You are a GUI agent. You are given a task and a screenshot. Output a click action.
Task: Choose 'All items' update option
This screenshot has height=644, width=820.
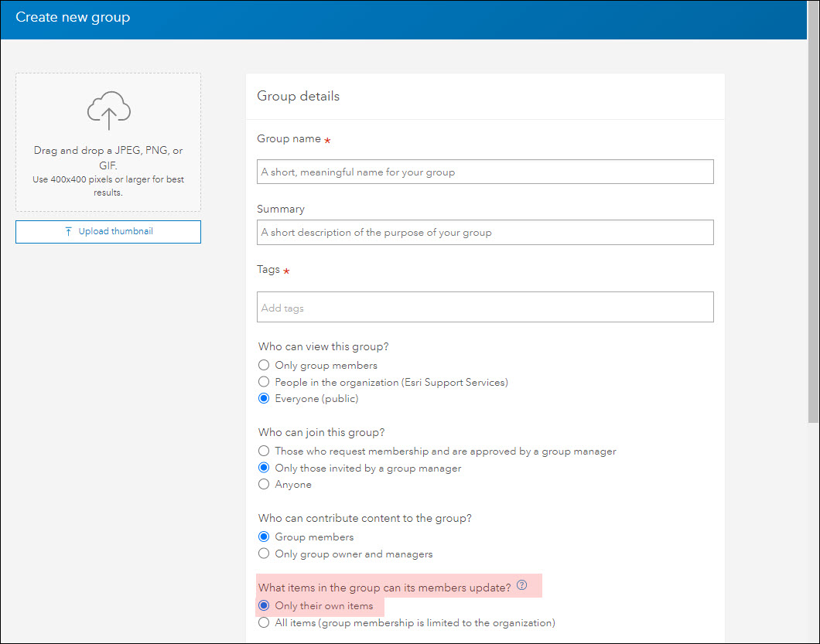click(265, 622)
